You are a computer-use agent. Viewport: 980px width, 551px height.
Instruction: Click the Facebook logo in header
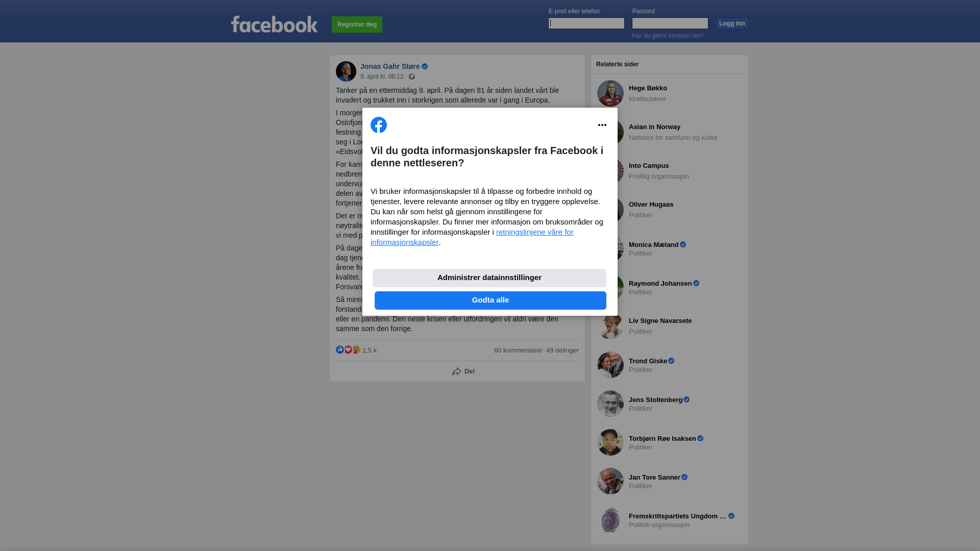point(274,24)
